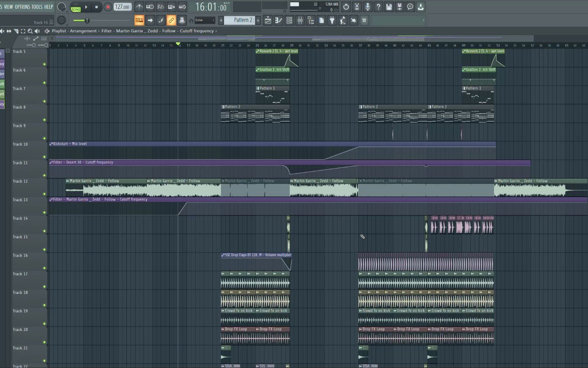The image size is (588, 368).
Task: Add new pattern with plus button
Action: click(x=258, y=20)
